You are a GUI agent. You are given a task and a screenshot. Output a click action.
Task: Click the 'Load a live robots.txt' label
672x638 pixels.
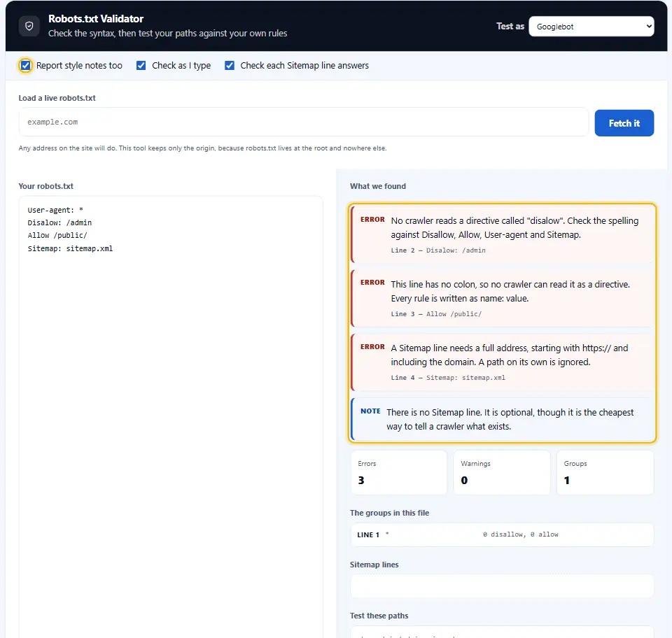(x=57, y=98)
